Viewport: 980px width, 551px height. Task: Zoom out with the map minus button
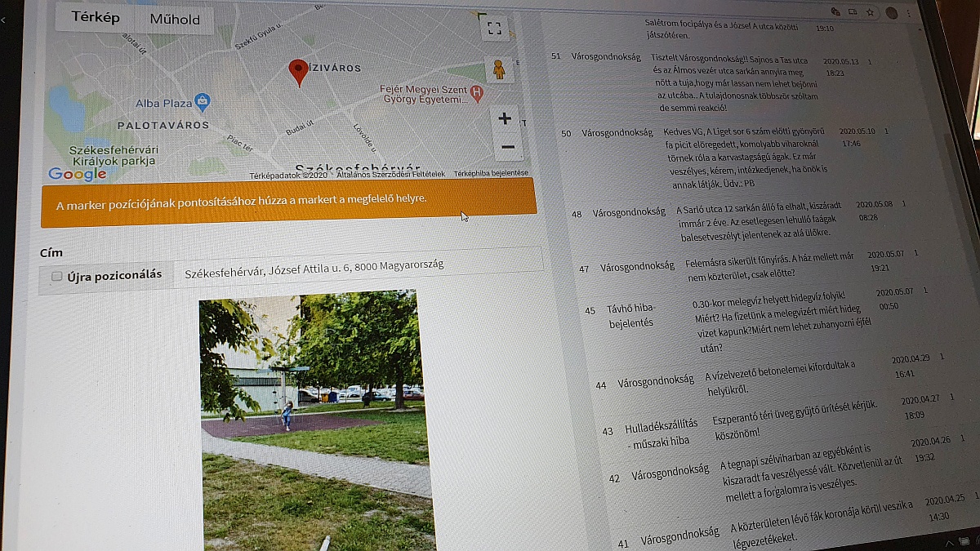(x=508, y=147)
